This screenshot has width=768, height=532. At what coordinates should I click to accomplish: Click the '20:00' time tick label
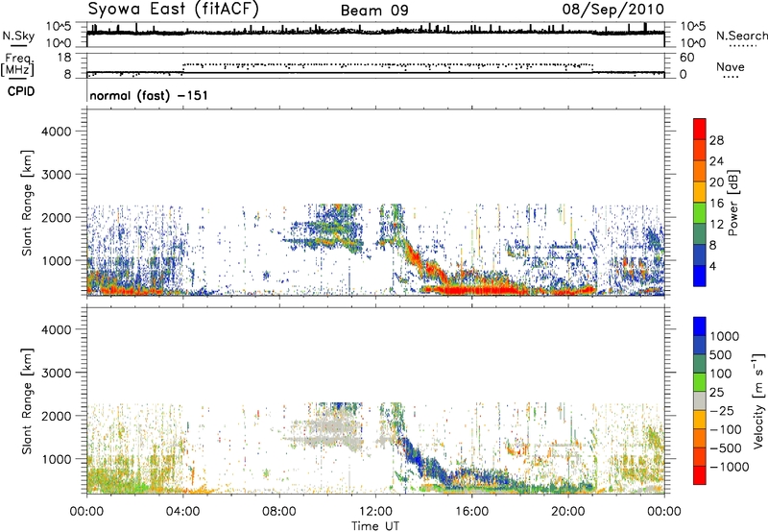(568, 512)
